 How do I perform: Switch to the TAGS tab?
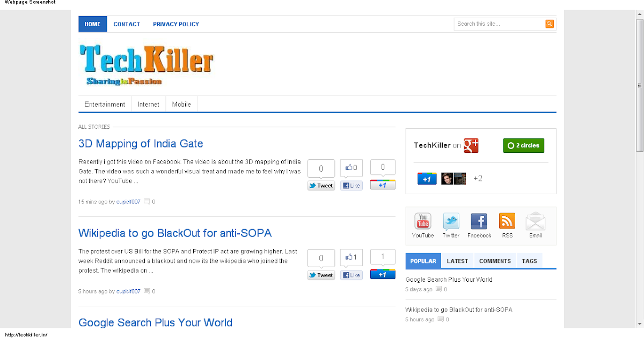[529, 261]
